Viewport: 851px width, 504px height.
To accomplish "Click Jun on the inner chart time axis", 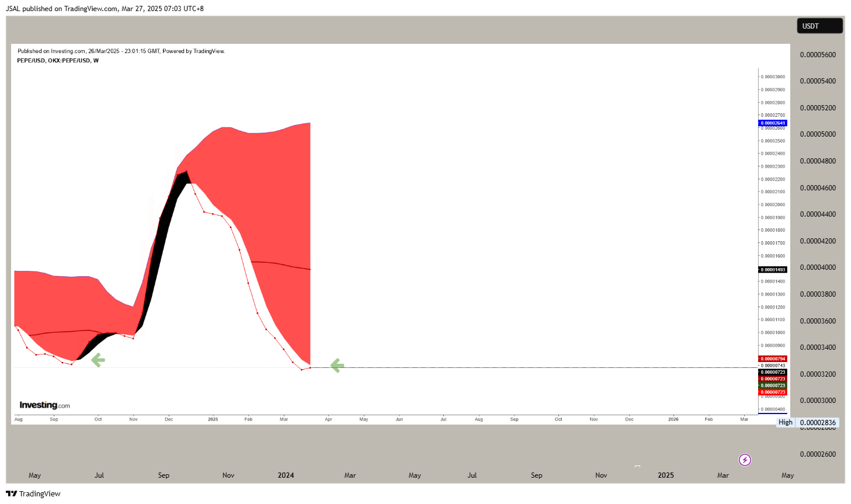I will [399, 419].
